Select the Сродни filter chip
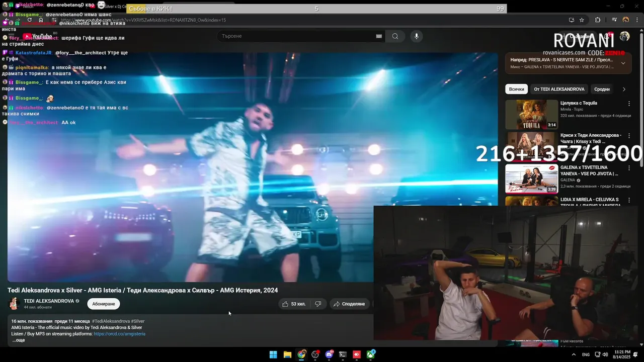Viewport: 644px width, 362px height. (x=602, y=89)
